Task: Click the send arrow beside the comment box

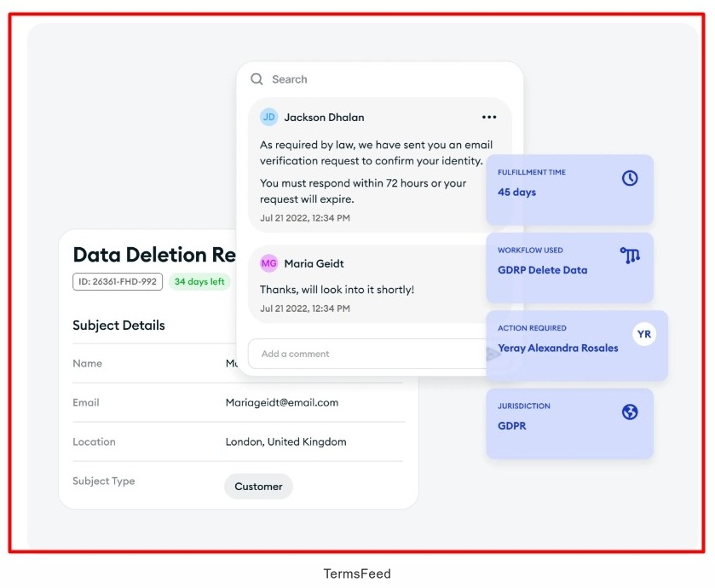Action: tap(493, 354)
